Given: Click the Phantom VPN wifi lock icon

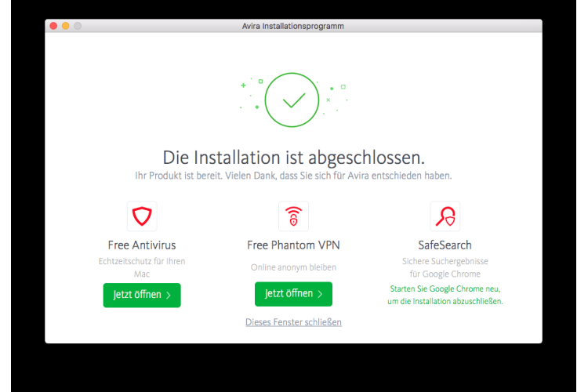Looking at the screenshot, I should click(293, 216).
